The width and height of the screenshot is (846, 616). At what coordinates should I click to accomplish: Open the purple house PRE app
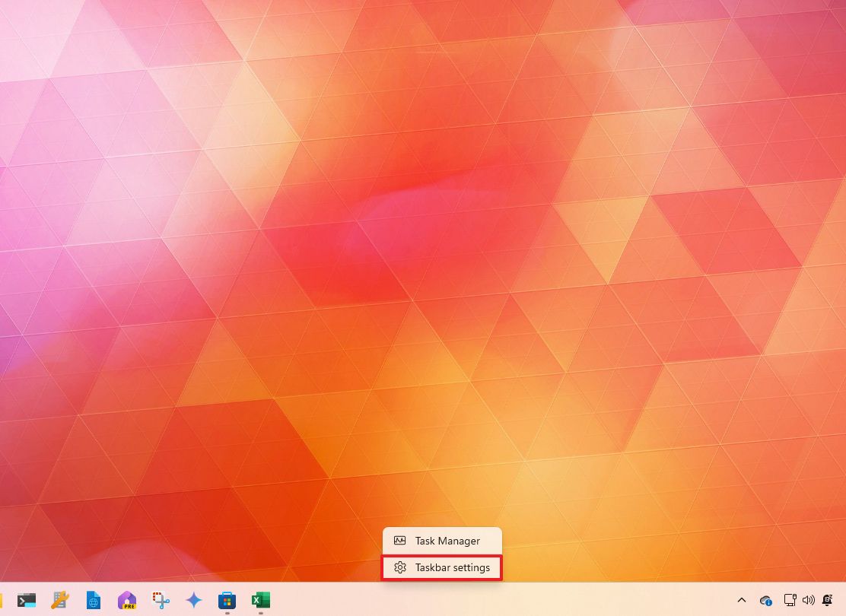(127, 601)
